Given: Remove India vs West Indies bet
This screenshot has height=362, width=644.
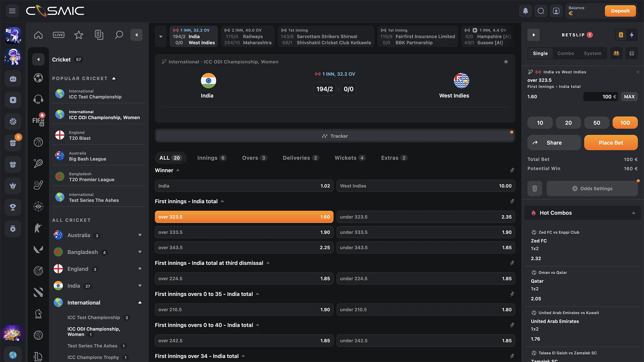Looking at the screenshot, I should click(x=638, y=72).
